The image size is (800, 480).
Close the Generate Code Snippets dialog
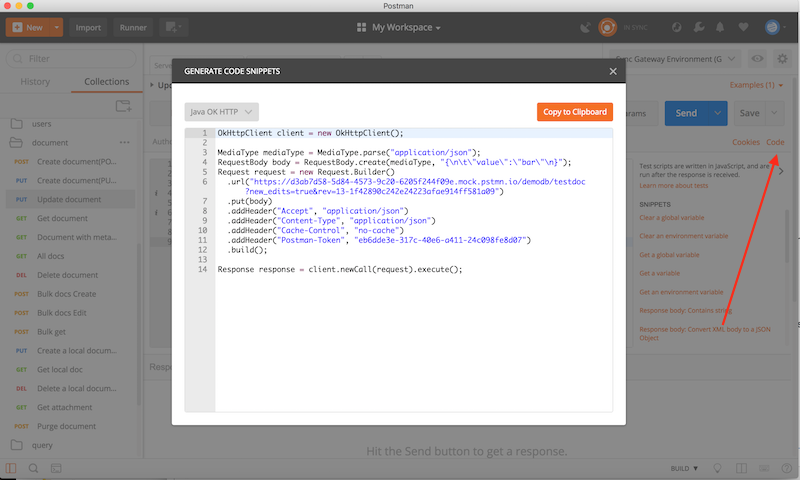[x=613, y=71]
